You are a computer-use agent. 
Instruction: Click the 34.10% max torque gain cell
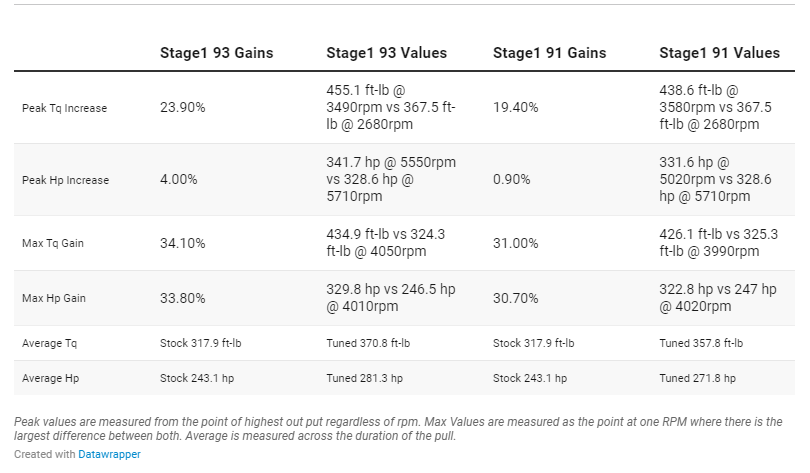[x=183, y=243]
